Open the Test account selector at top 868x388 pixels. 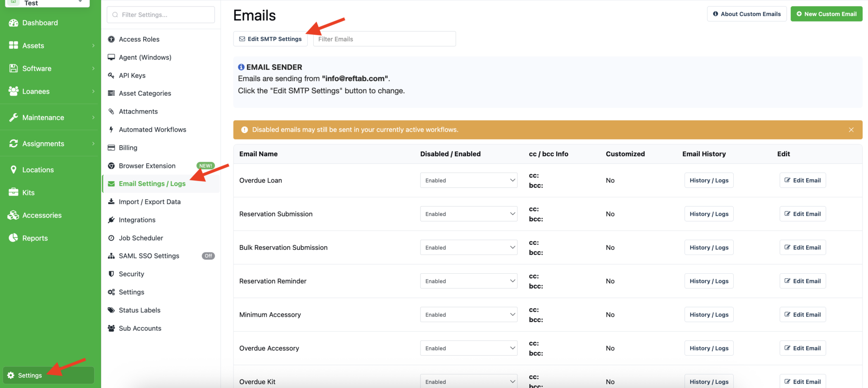pos(47,3)
